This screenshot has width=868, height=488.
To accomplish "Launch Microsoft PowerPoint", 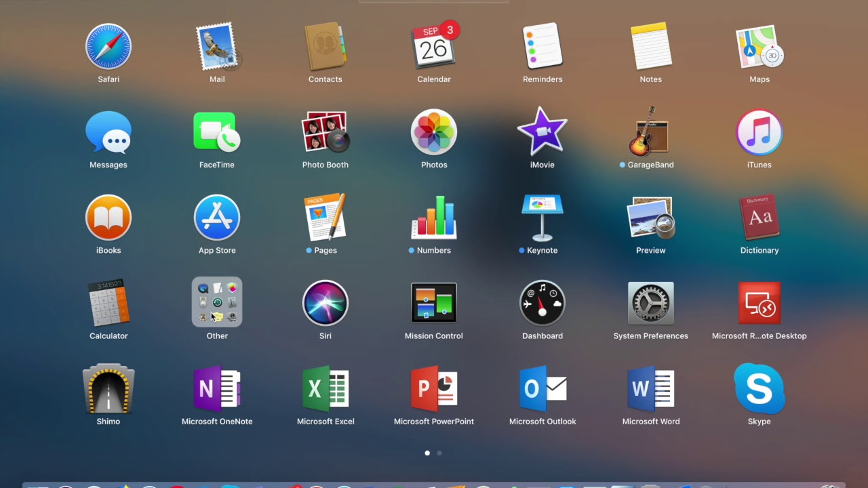I will click(x=434, y=388).
